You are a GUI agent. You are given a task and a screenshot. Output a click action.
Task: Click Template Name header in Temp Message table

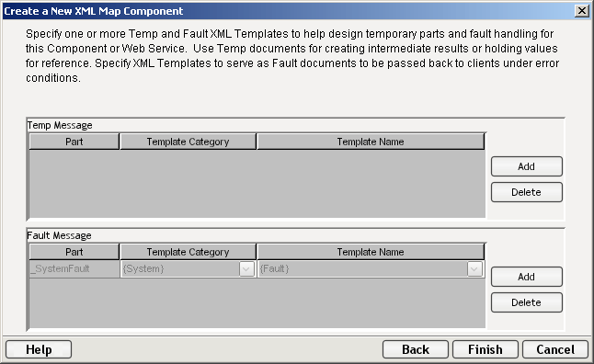[x=371, y=142]
